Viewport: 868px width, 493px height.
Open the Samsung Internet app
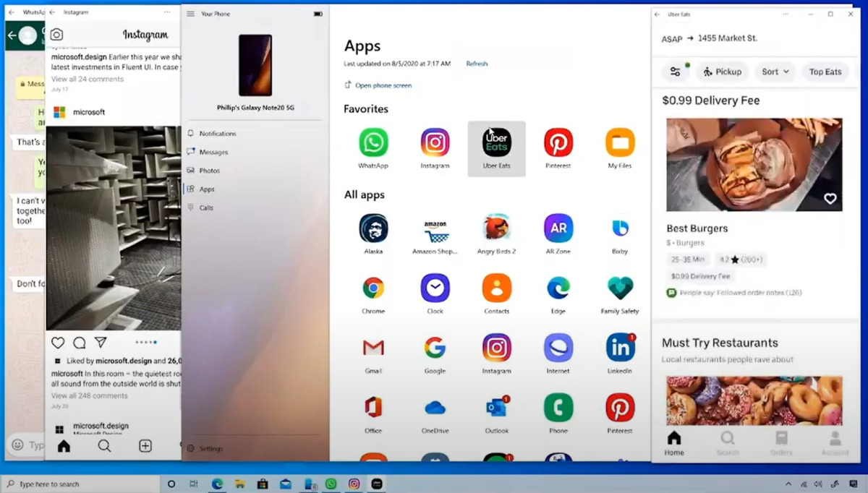click(x=558, y=348)
